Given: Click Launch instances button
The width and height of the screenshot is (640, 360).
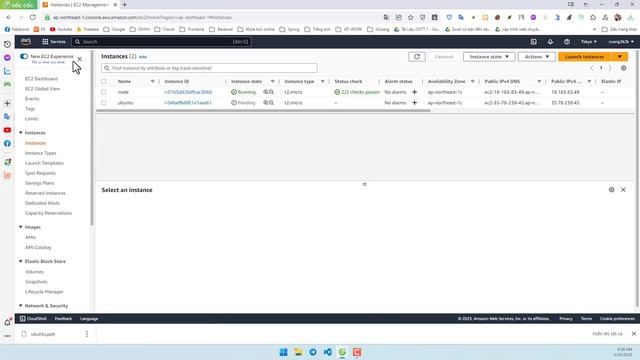Looking at the screenshot, I should (x=584, y=57).
